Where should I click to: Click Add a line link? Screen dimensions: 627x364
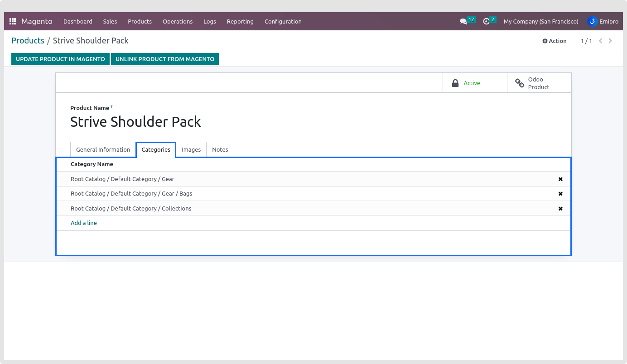84,223
